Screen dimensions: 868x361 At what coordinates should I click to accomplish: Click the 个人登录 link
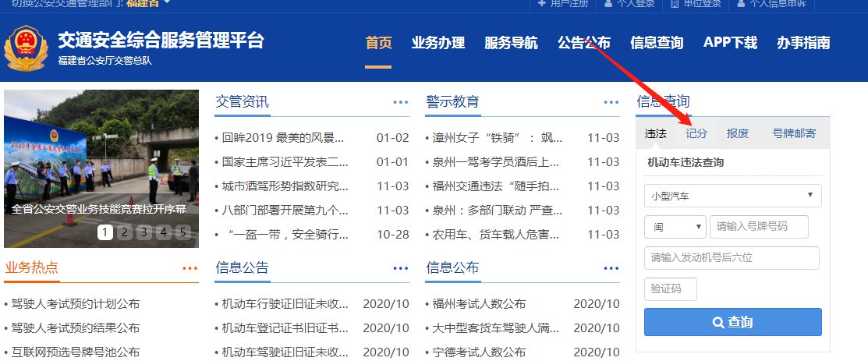(x=636, y=3)
